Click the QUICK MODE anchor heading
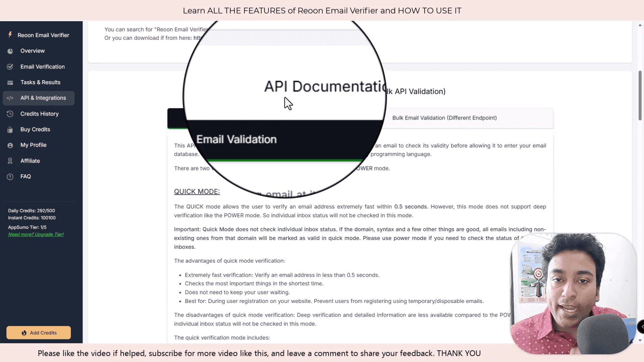The height and width of the screenshot is (362, 644). [197, 191]
